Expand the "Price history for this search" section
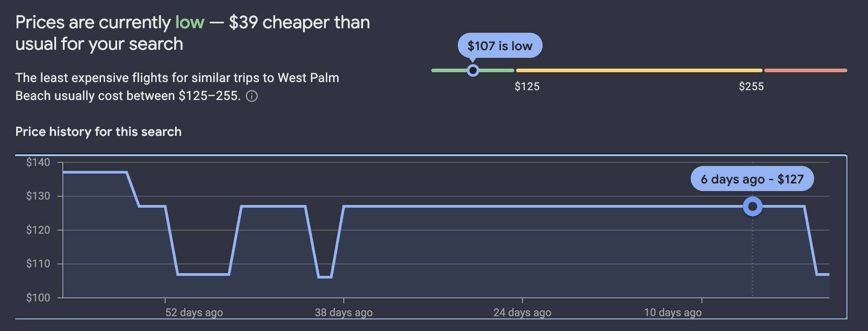Screen dimensions: 868x331 98,131
